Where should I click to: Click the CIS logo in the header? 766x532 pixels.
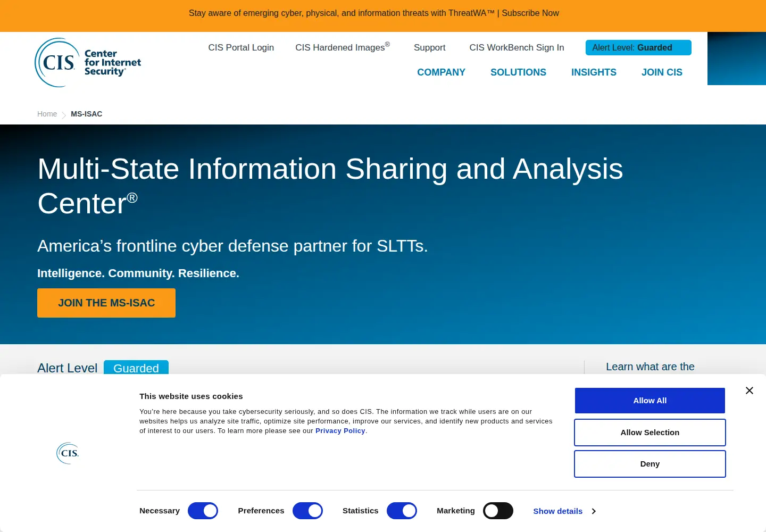click(x=88, y=62)
